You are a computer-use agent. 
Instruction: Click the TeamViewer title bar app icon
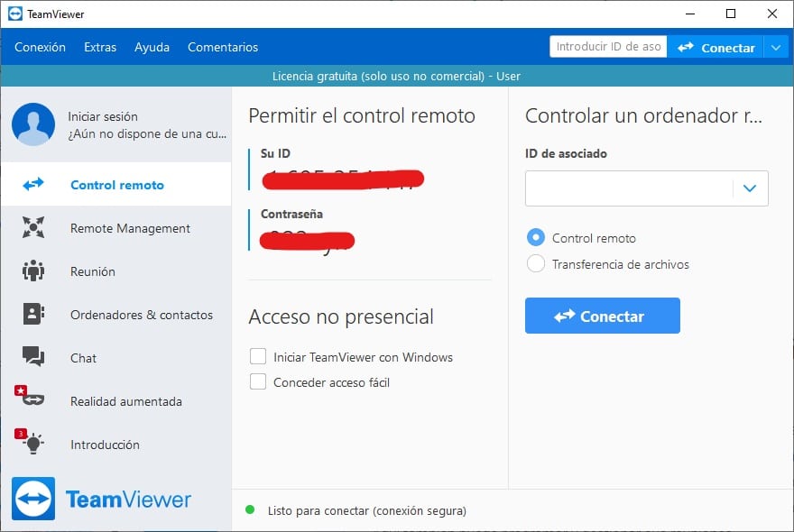15,14
